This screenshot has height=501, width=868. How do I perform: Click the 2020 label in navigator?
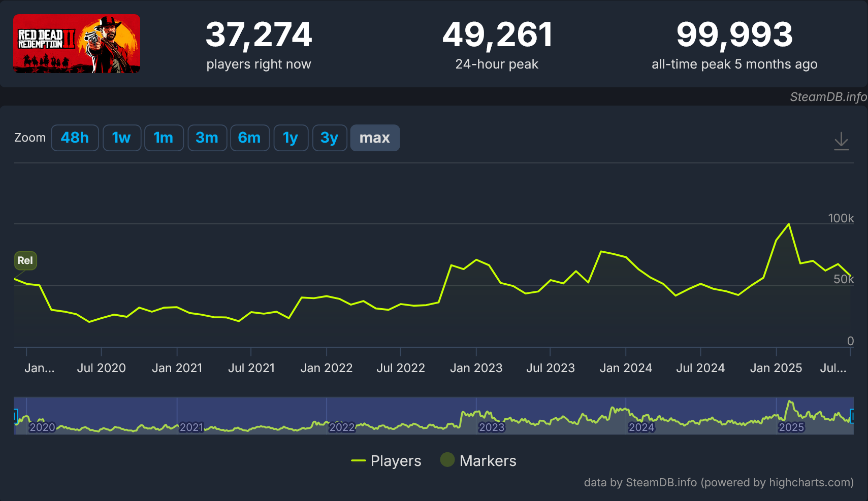tap(42, 427)
